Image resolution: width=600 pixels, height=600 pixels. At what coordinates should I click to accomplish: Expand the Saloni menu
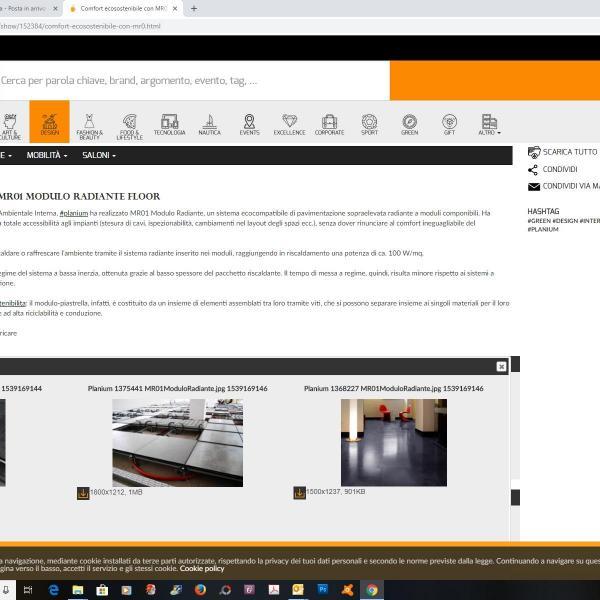[99, 155]
